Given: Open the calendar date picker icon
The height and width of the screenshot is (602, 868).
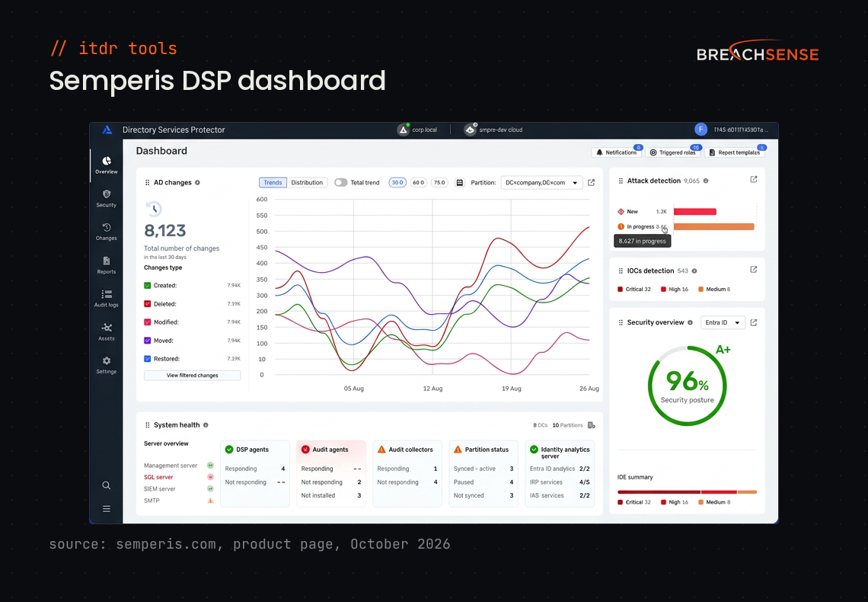Looking at the screenshot, I should click(x=459, y=183).
